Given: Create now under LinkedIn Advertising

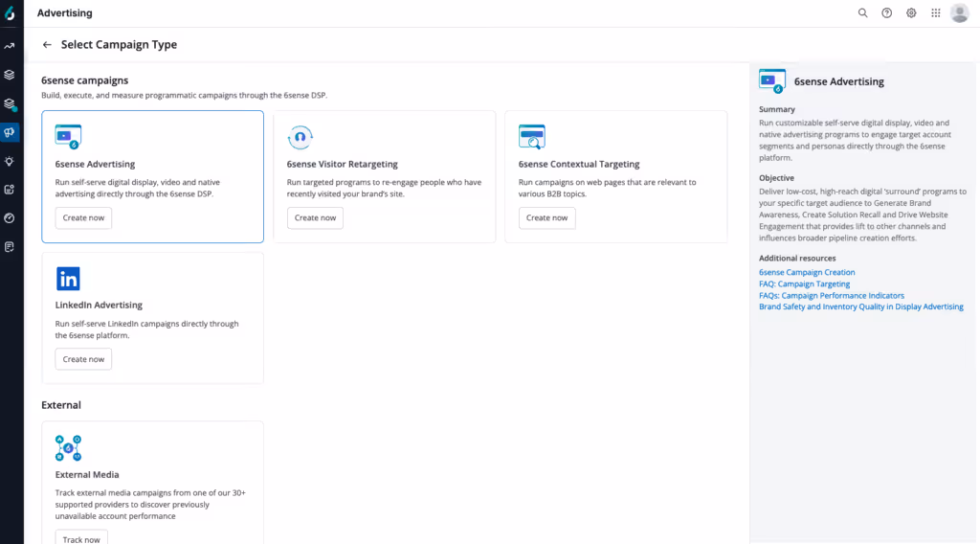Looking at the screenshot, I should (83, 359).
